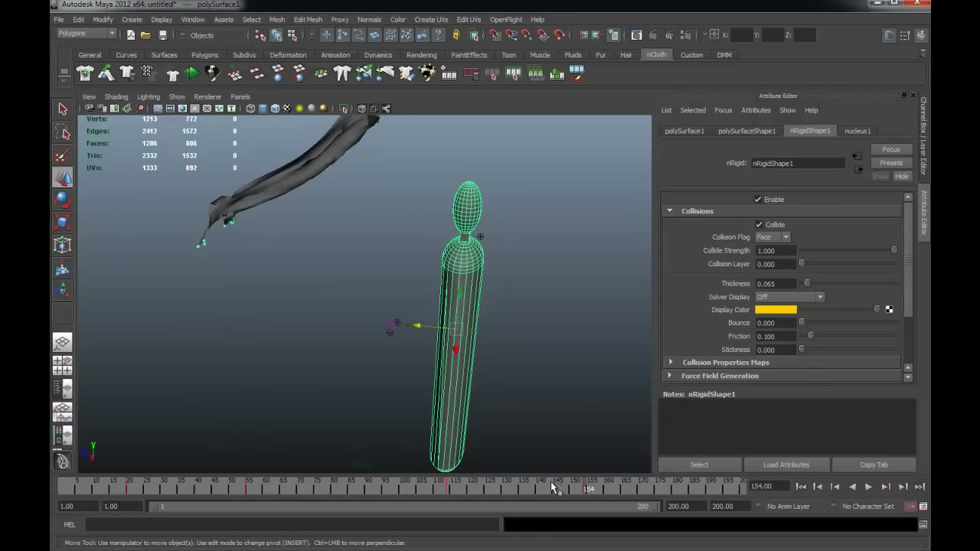Click the yellow Display Color swatch
980x551 pixels.
point(776,310)
